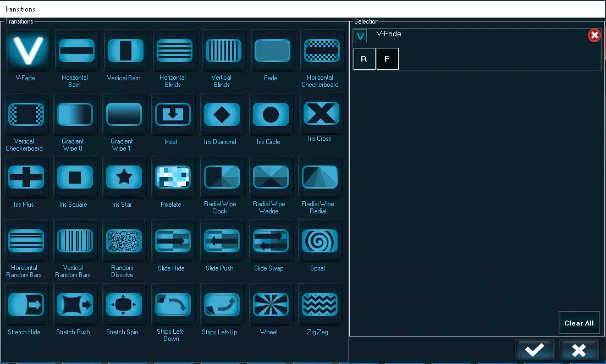Pick the Random Dissolve transition
This screenshot has height=364, width=606.
(x=123, y=241)
